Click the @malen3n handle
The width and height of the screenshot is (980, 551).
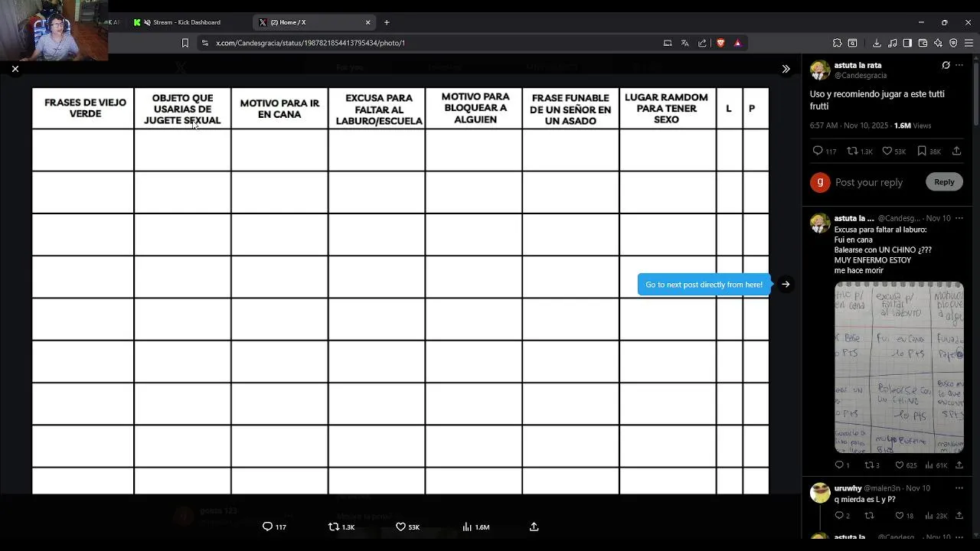click(x=883, y=488)
